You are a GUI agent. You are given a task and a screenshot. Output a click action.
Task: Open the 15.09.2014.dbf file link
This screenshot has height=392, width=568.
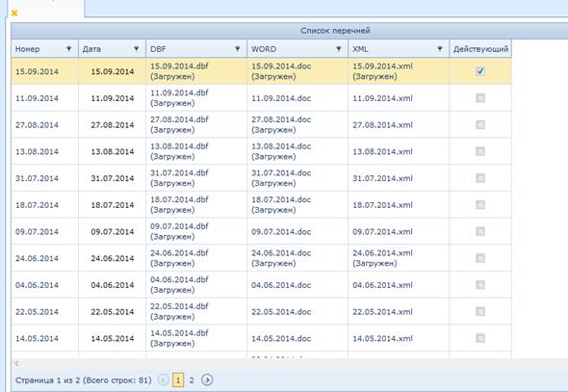tap(179, 65)
